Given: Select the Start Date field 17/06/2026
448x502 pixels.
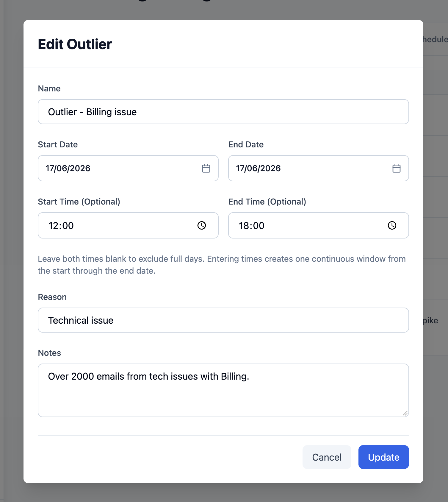Looking at the screenshot, I should (x=128, y=168).
